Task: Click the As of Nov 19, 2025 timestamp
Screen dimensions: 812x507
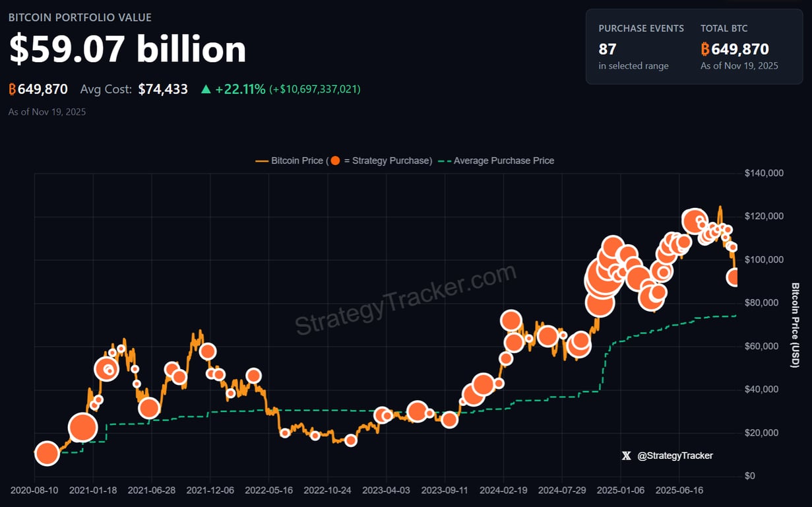Action: [x=46, y=112]
